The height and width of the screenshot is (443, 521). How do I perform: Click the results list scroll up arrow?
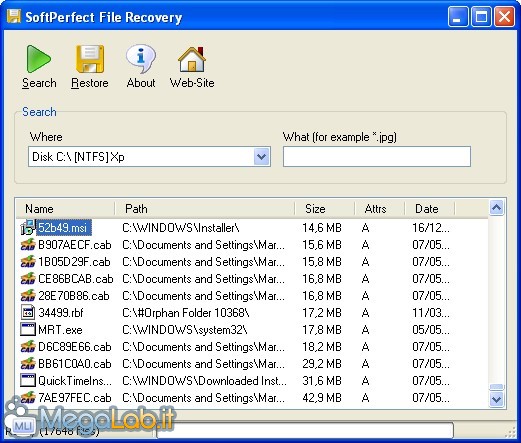coord(497,208)
